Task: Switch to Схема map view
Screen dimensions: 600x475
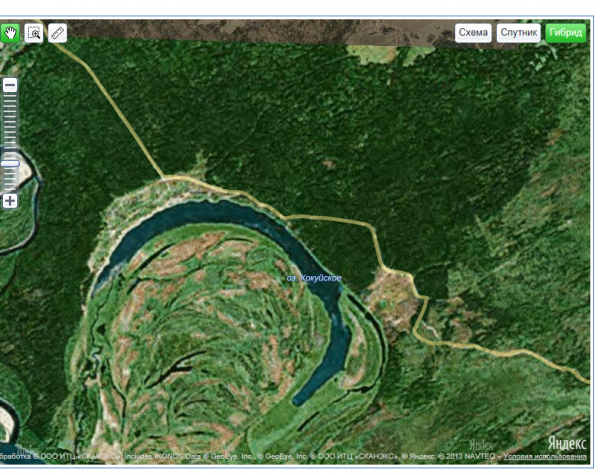Action: coord(473,32)
